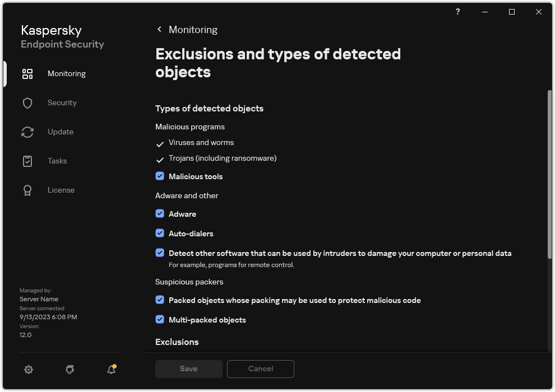Select the Monitoring grid icon in sidebar
This screenshot has width=555, height=392.
point(27,73)
